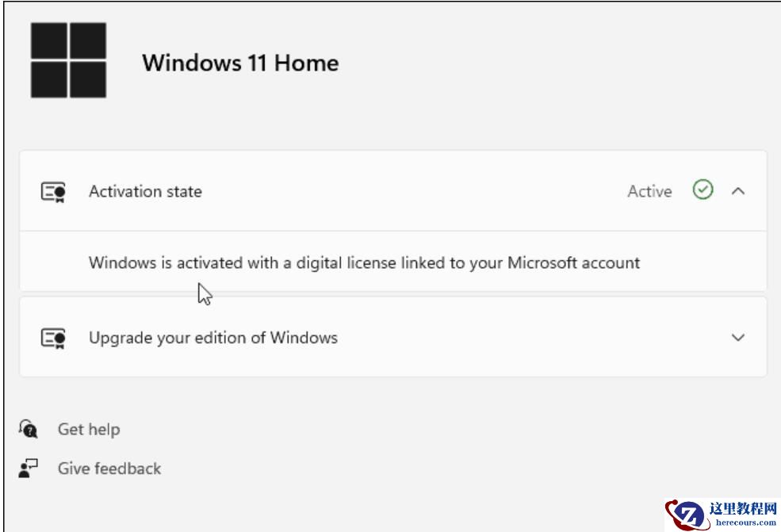This screenshot has height=532, width=781.
Task: Open the Get help link
Action: 90,429
